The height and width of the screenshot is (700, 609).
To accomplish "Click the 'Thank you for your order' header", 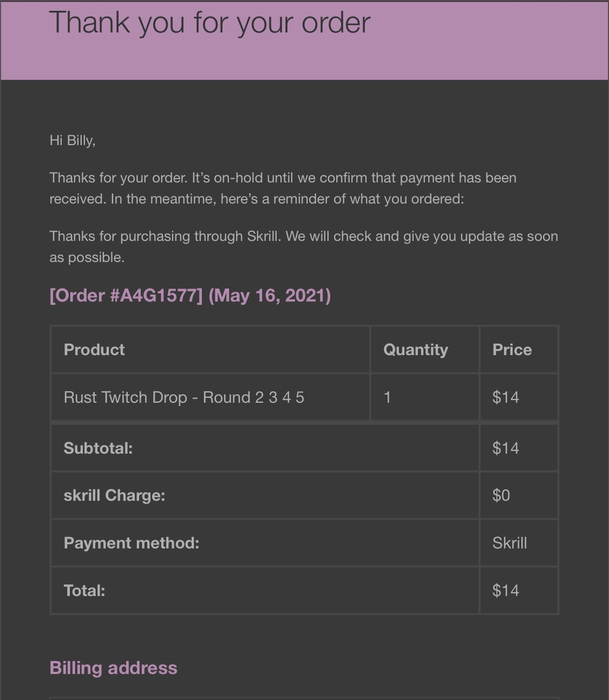I will point(209,23).
